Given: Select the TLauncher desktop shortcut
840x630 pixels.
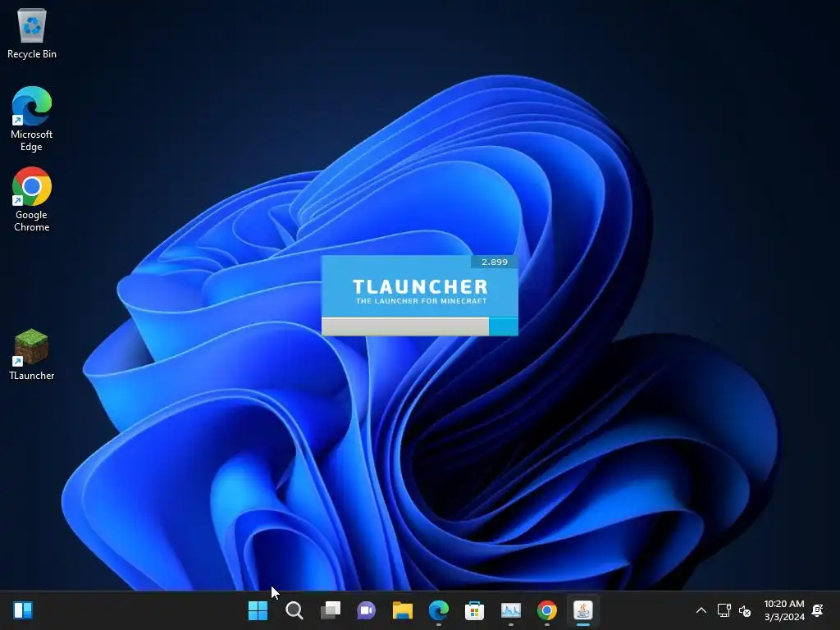Looking at the screenshot, I should click(x=32, y=354).
